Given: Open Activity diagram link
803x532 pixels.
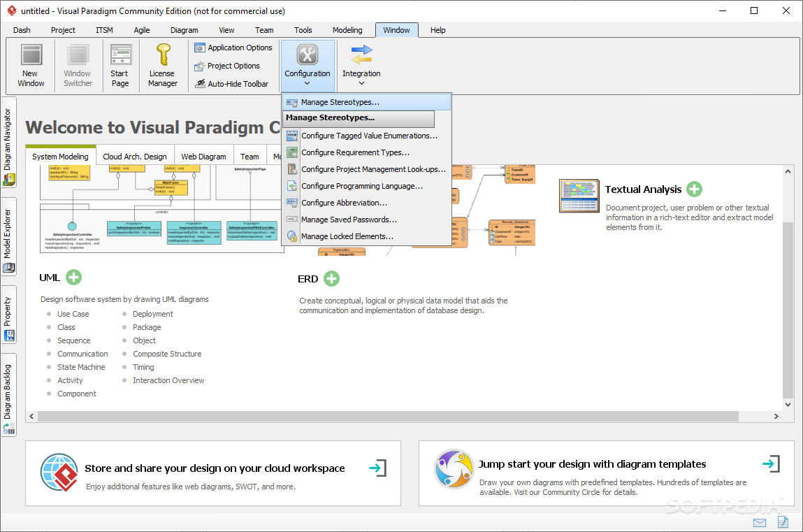Looking at the screenshot, I should (x=70, y=380).
